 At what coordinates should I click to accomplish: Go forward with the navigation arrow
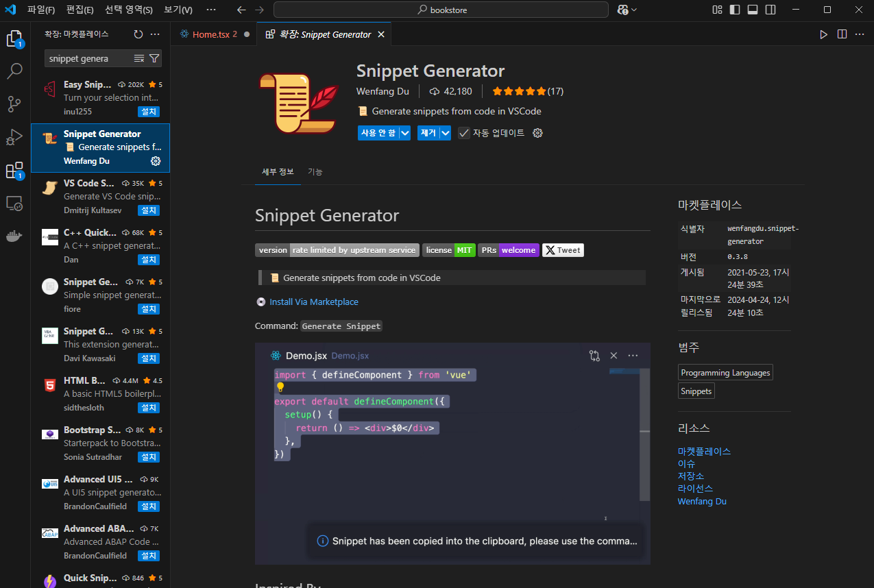coord(258,10)
